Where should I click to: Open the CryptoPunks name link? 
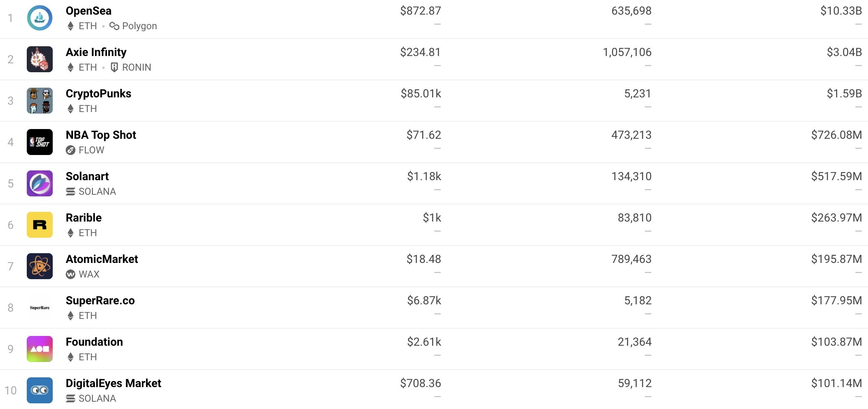[x=99, y=94]
